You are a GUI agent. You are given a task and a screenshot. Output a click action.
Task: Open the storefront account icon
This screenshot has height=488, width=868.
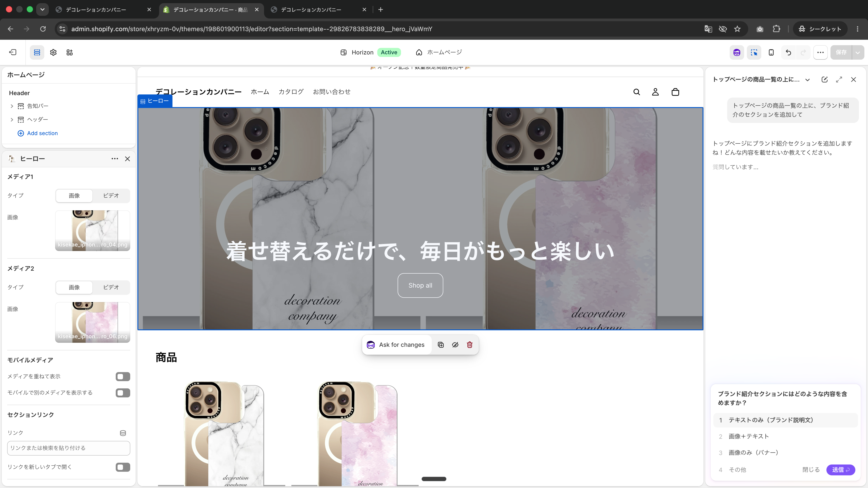[655, 92]
